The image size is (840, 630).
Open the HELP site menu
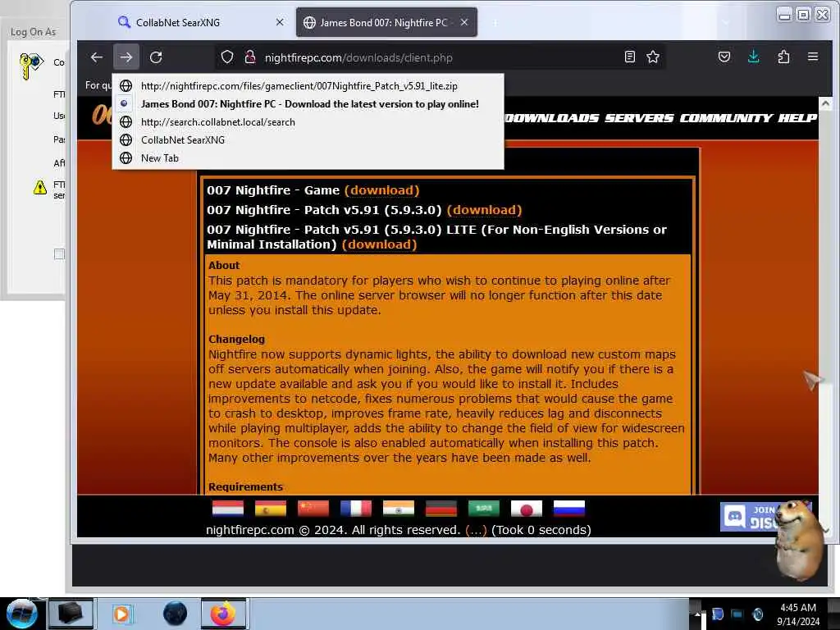[797, 118]
